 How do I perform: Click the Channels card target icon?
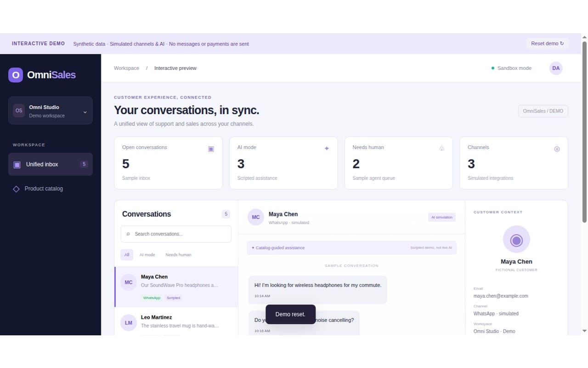coord(557,149)
